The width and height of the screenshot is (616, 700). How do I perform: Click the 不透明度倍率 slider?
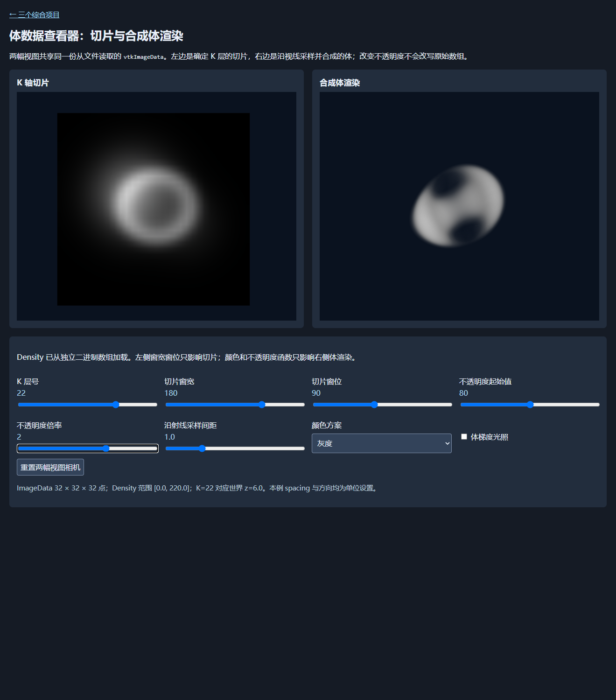(x=88, y=448)
